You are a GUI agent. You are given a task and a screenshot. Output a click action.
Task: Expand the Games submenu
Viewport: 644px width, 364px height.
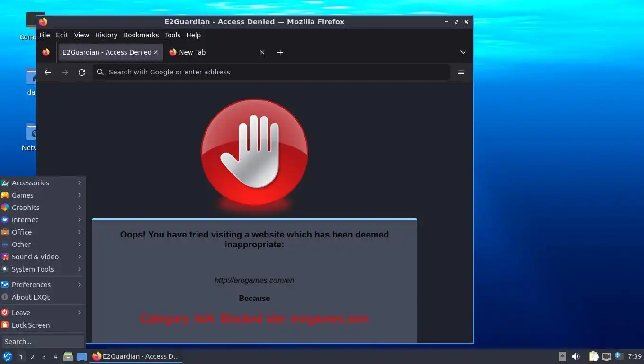(x=43, y=195)
